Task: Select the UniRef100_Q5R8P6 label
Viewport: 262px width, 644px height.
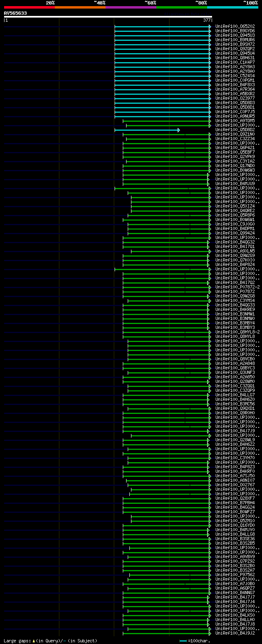Action: (235, 215)
